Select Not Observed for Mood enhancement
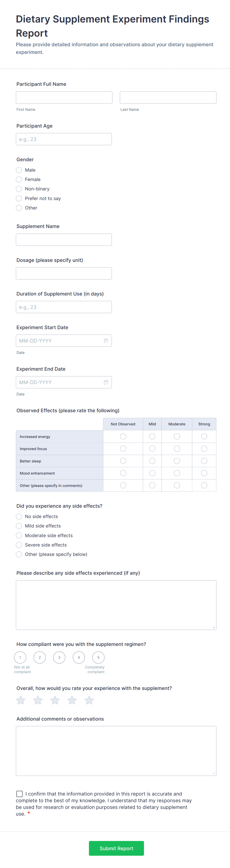 coord(123,473)
